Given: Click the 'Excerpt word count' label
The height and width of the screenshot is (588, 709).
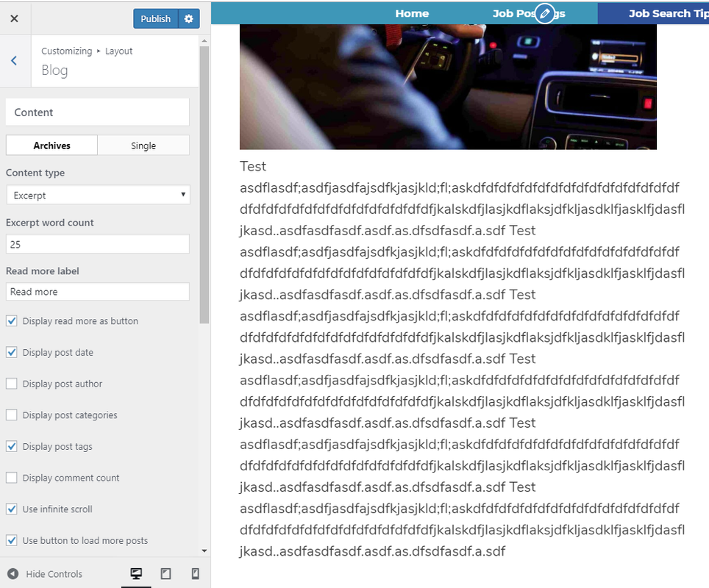Looking at the screenshot, I should tap(50, 223).
